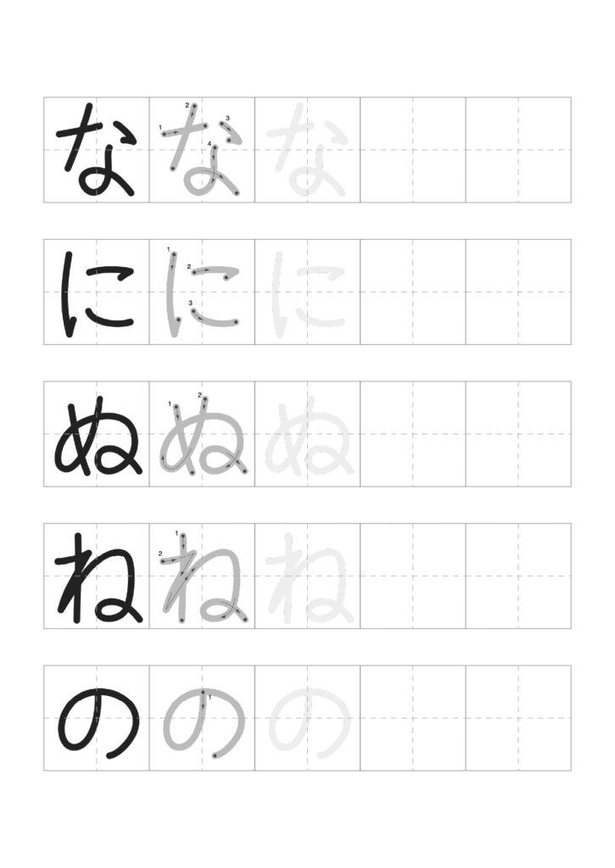The image size is (615, 868).
Task: Click the faint の tracing character
Action: pyautogui.click(x=309, y=722)
